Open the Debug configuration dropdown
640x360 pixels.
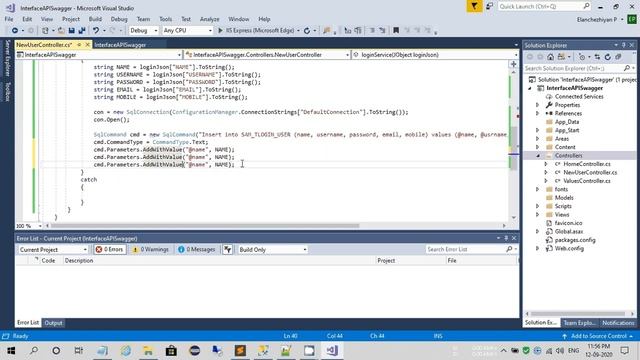tap(144, 31)
